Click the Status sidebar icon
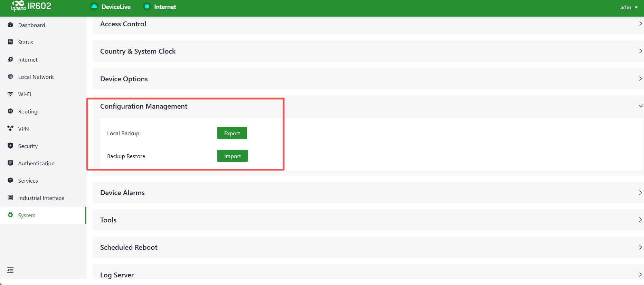The height and width of the screenshot is (285, 644). coord(10,42)
